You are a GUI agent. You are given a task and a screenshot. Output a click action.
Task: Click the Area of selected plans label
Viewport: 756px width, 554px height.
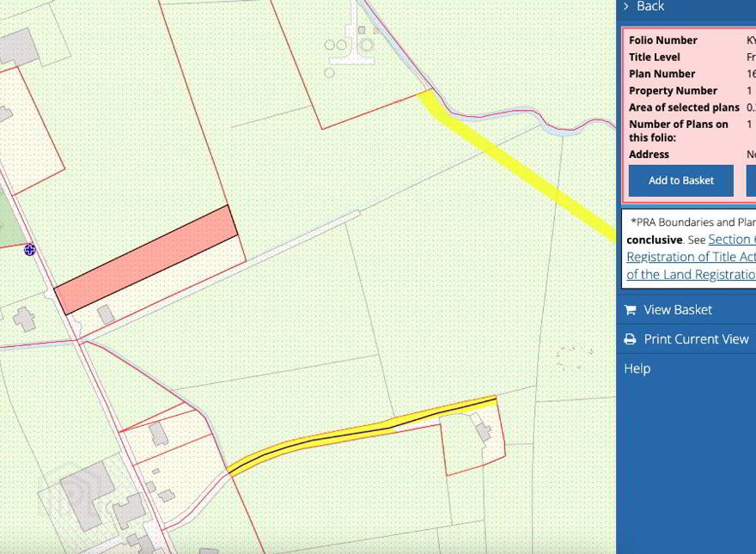click(x=684, y=107)
